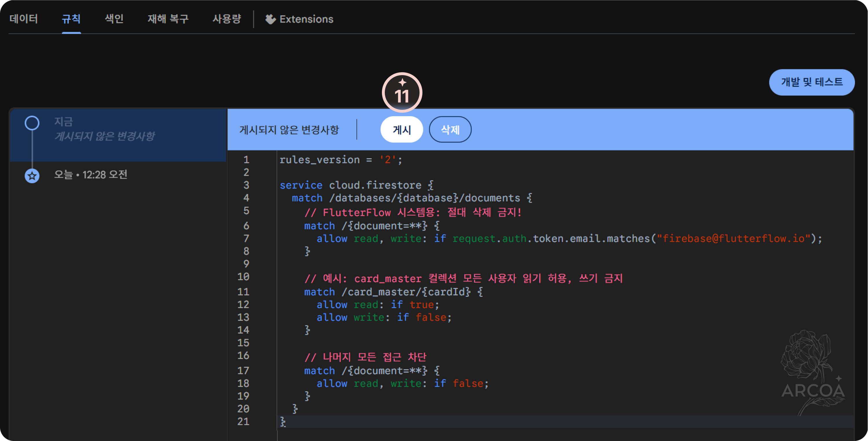This screenshot has width=868, height=441.
Task: Click the hollow circle marker for 지금
Action: (32, 123)
